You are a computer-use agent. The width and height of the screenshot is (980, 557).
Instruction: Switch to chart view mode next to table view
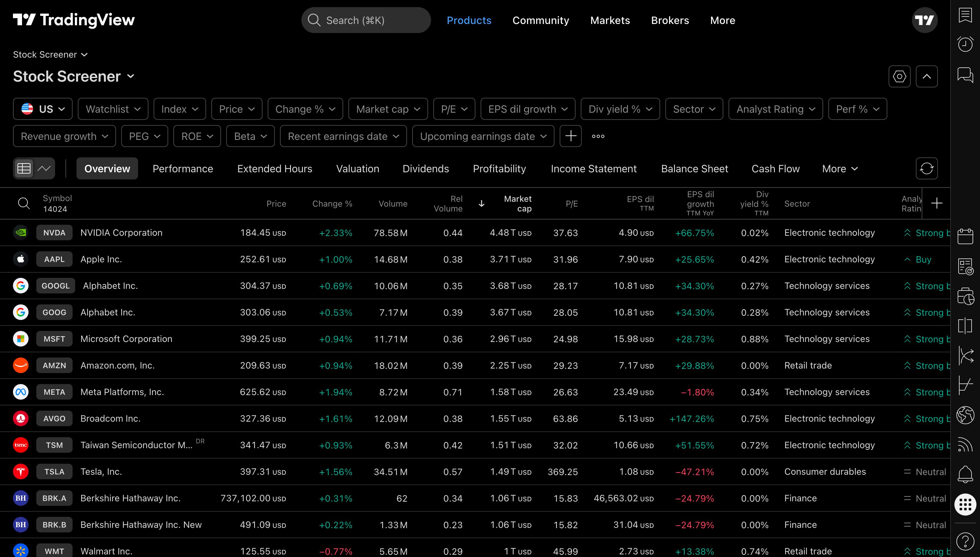point(45,168)
